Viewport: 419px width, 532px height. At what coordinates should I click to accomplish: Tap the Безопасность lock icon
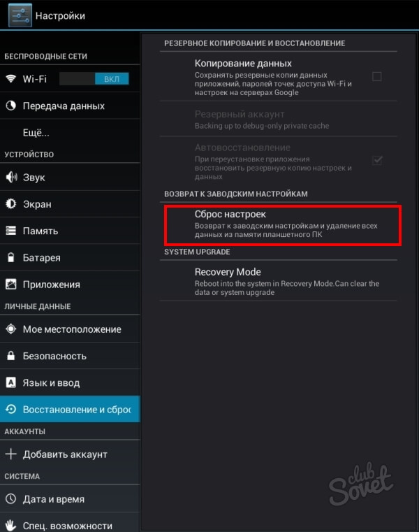[11, 356]
